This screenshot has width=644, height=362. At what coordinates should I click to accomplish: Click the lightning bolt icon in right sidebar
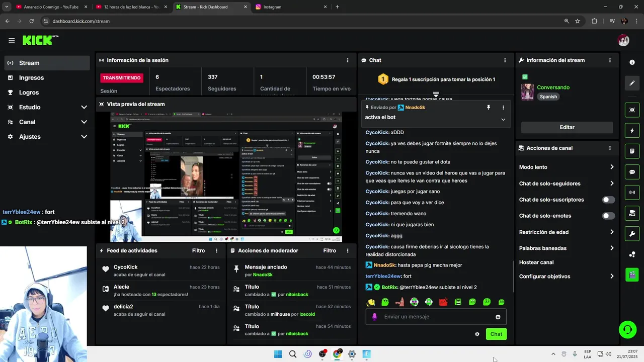click(x=632, y=131)
